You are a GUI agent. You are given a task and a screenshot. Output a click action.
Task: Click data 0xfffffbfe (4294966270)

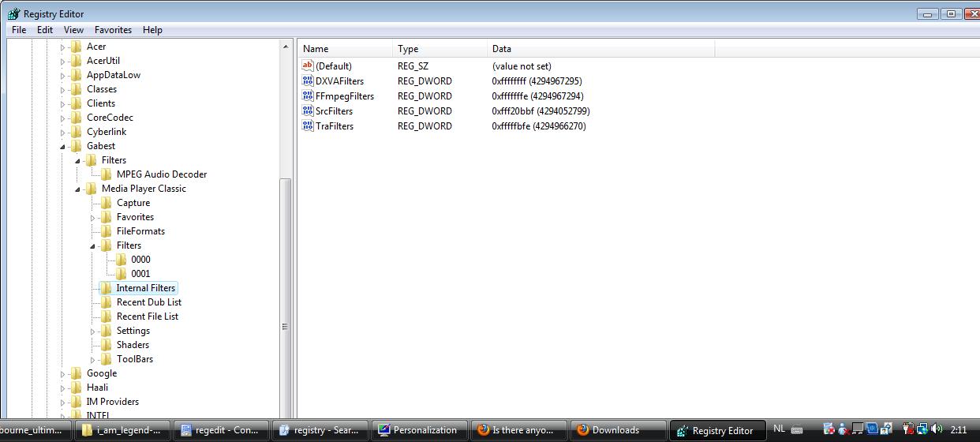[539, 126]
